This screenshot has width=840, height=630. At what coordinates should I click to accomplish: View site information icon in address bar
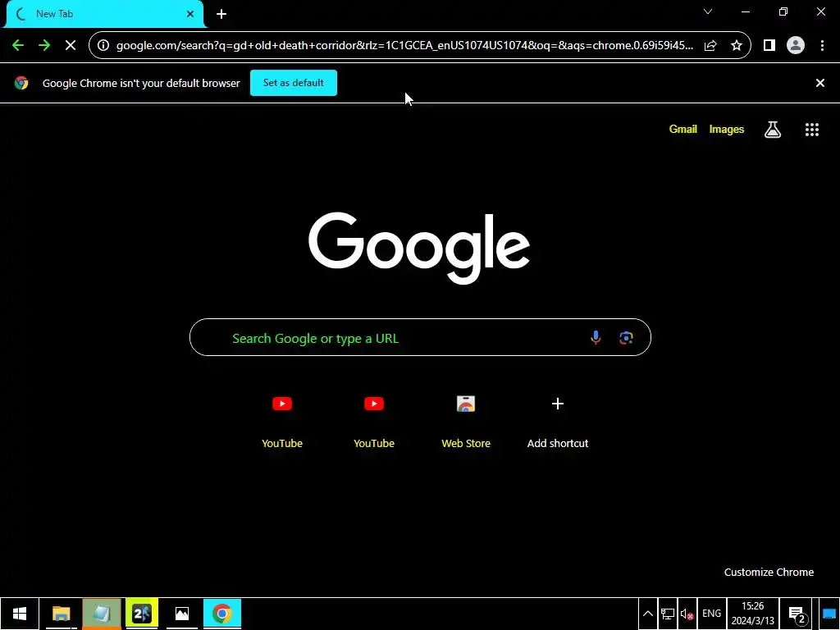click(x=103, y=46)
